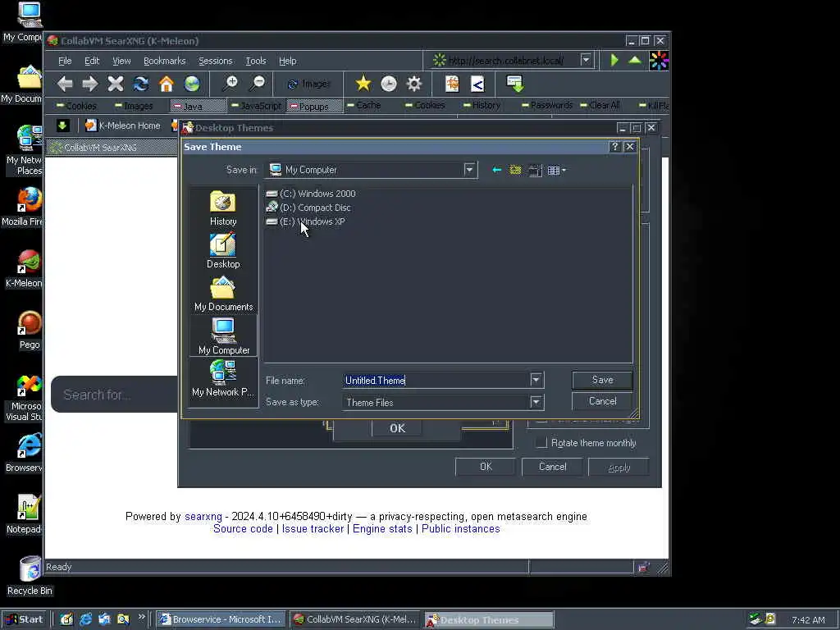Select the (E:) Windows XP drive
Image resolution: width=840 pixels, height=630 pixels.
(306, 221)
